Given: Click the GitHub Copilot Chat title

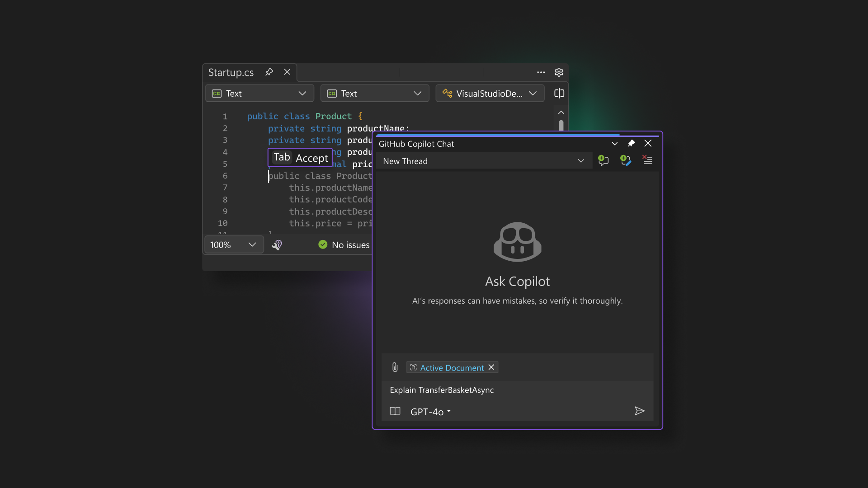Looking at the screenshot, I should click(416, 144).
